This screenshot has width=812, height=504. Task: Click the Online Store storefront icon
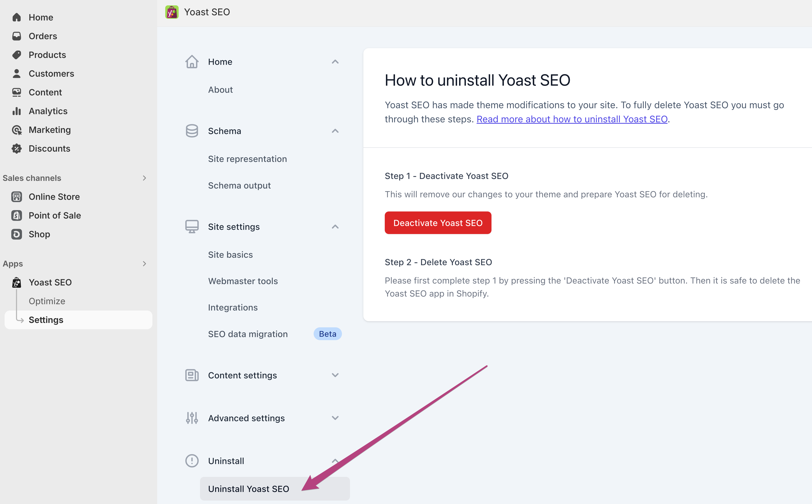click(x=16, y=197)
